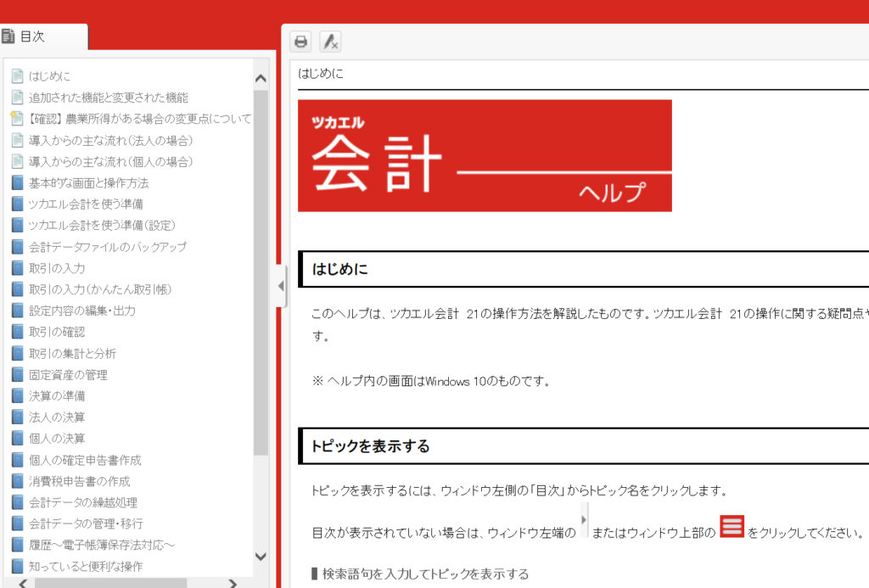Image resolution: width=869 pixels, height=588 pixels.
Task: Click the ツカエル会計 ヘルプ banner image
Action: [x=485, y=156]
